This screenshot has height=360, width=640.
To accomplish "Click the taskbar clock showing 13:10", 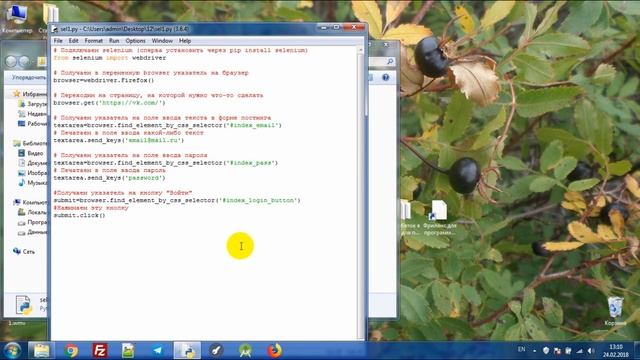I will 616,351.
